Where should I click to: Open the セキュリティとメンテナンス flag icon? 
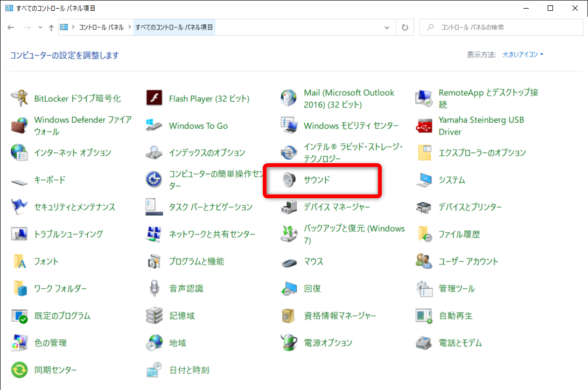(x=19, y=207)
